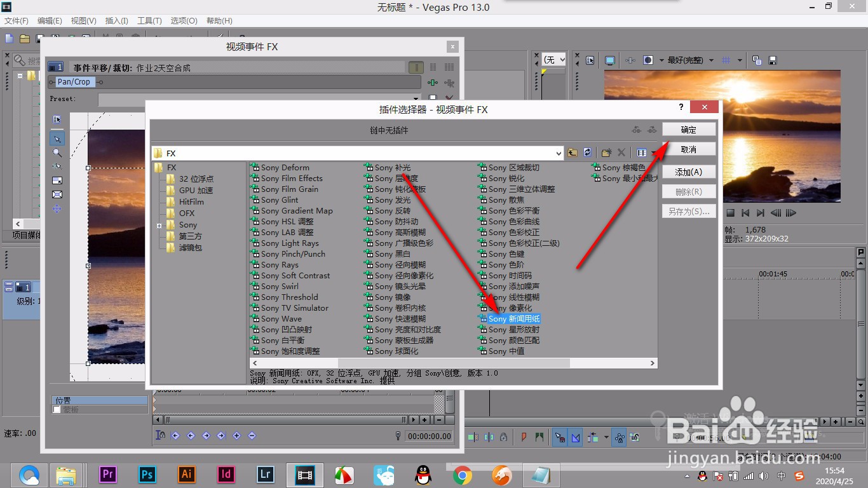Select the normal edit tool in Pan/Crop
The width and height of the screenshot is (868, 488).
[x=57, y=139]
